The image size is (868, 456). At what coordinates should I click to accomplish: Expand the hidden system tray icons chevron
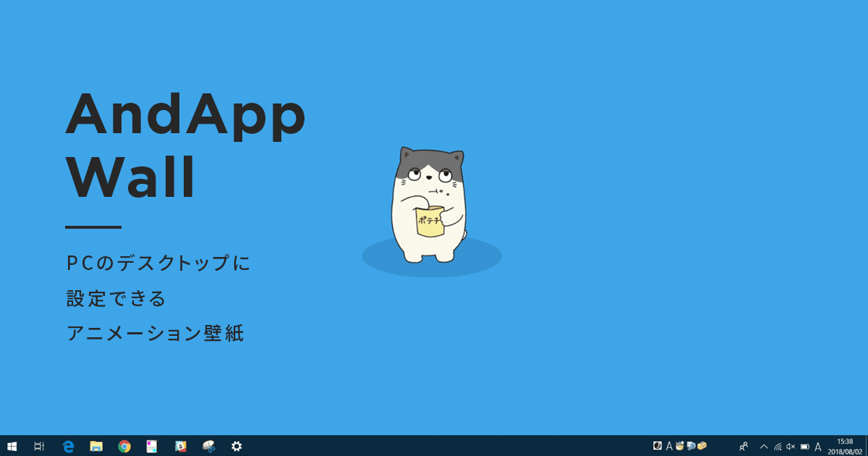point(765,446)
